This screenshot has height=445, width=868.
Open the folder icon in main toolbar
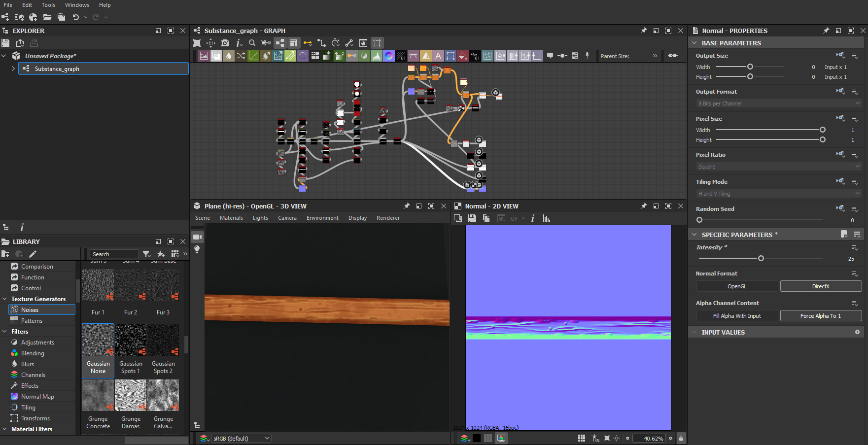(x=47, y=17)
